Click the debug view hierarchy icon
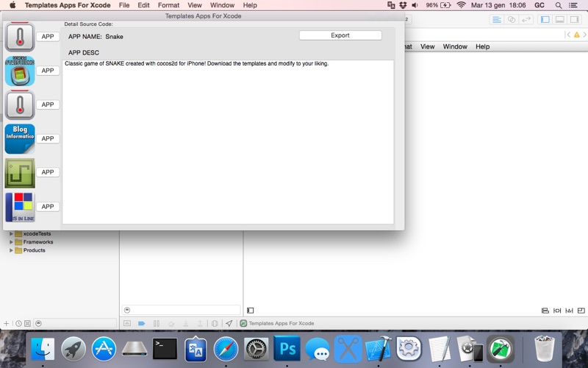Viewport: 588px width, 368px height. pyautogui.click(x=215, y=323)
